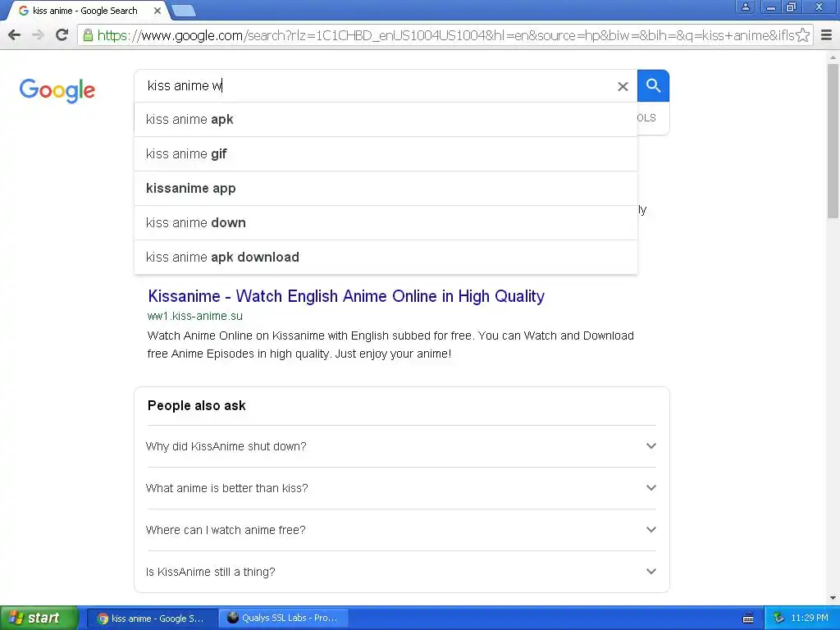Viewport: 840px width, 630px height.
Task: Click the Google logo
Action: tap(57, 90)
